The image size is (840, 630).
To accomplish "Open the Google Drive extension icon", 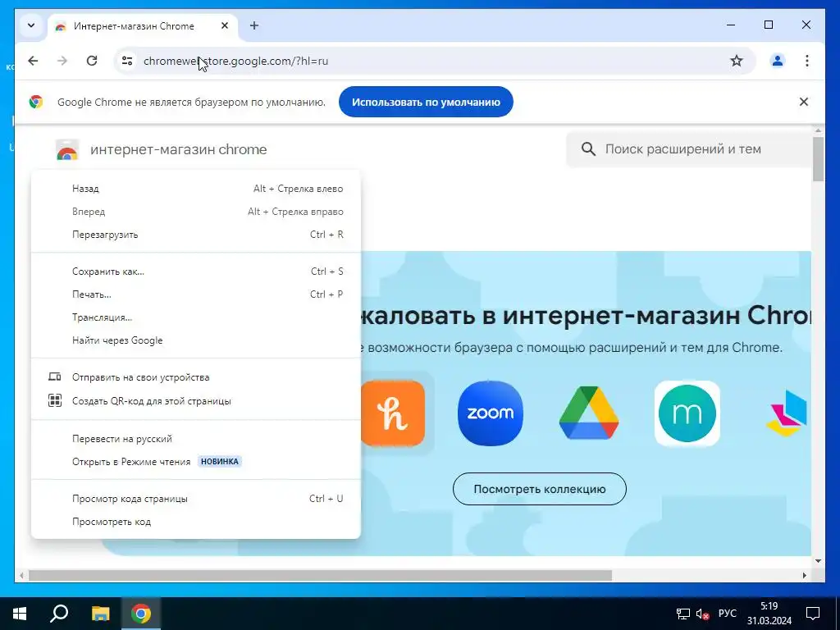I will pos(589,413).
